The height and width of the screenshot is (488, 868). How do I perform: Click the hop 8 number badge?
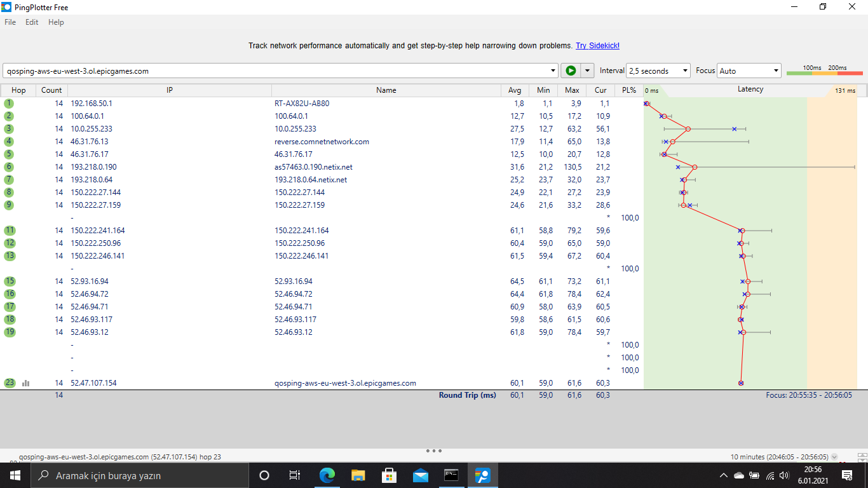point(10,192)
